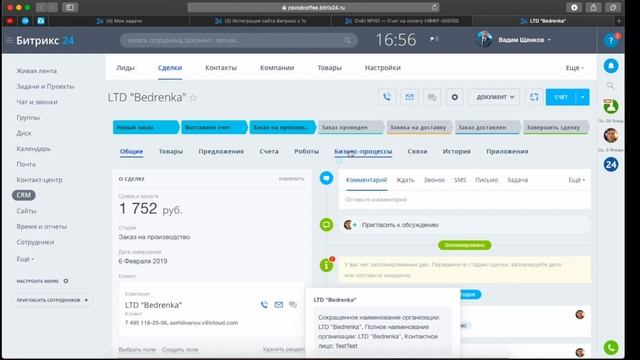Click the notifications bell icon in right sidebar
The width and height of the screenshot is (640, 360).
coord(611,66)
